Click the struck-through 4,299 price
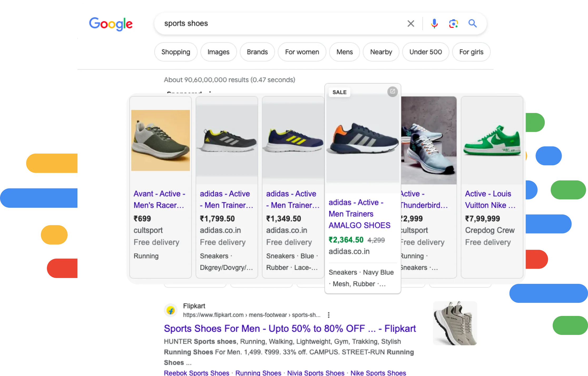Image resolution: width=588 pixels, height=376 pixels. [x=376, y=240]
